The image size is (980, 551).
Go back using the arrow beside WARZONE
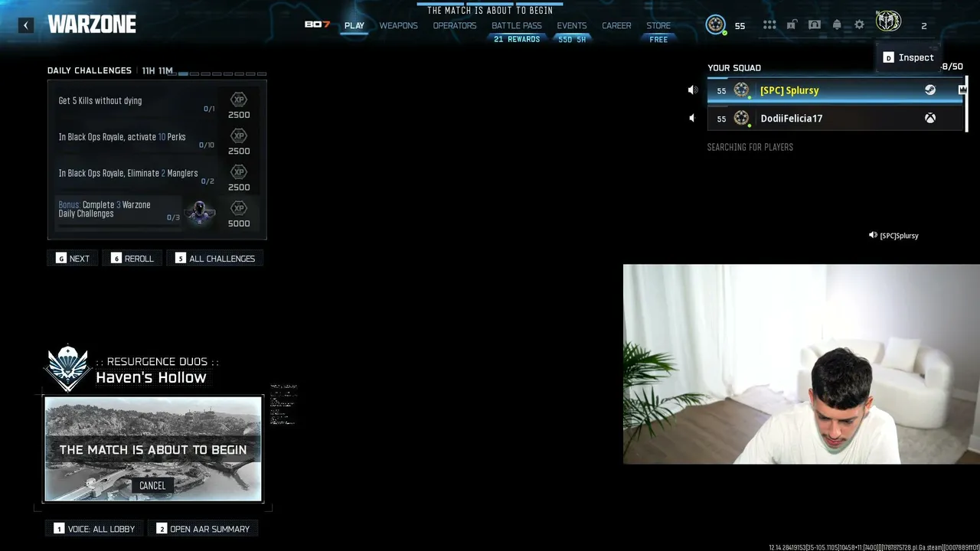(25, 25)
